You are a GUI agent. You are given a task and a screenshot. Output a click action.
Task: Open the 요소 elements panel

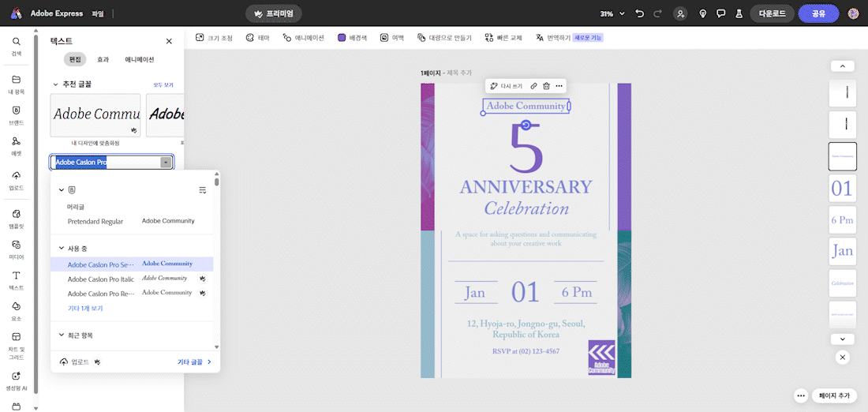pyautogui.click(x=16, y=311)
